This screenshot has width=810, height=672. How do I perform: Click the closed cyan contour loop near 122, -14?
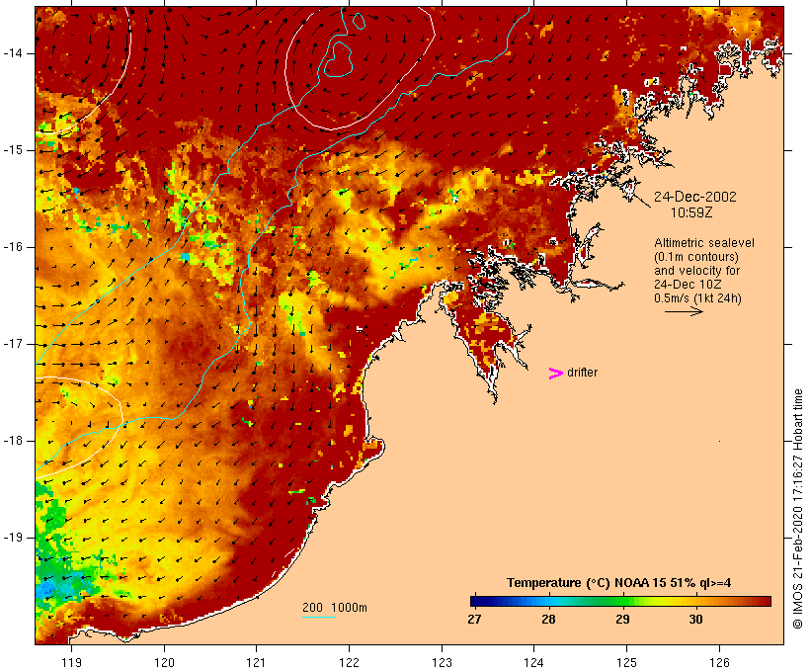(x=338, y=59)
